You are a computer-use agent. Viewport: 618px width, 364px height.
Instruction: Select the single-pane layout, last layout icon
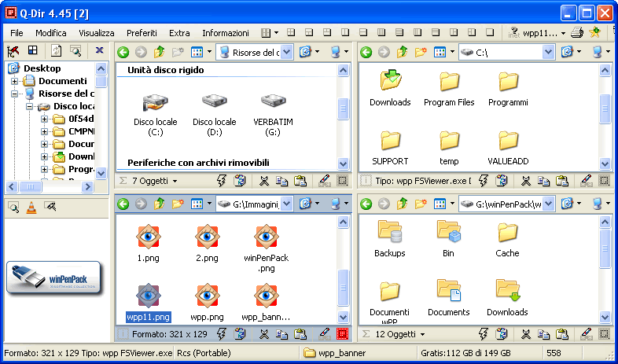[x=490, y=33]
